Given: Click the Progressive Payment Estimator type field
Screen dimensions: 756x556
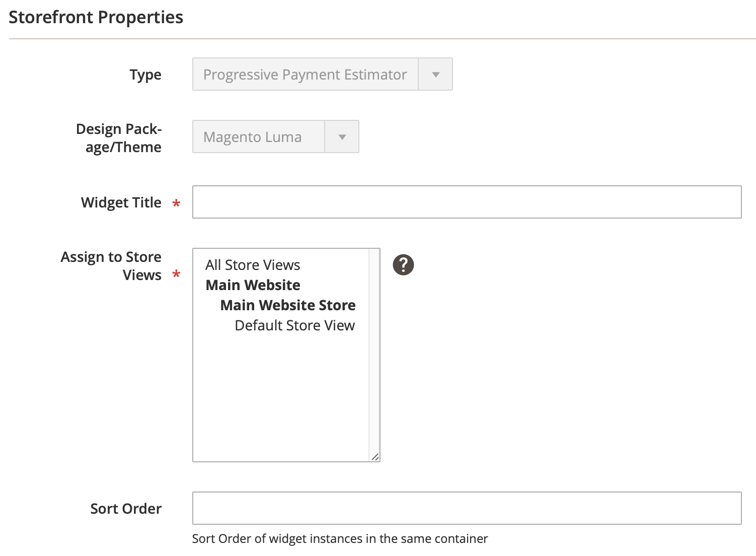Looking at the screenshot, I should point(305,75).
